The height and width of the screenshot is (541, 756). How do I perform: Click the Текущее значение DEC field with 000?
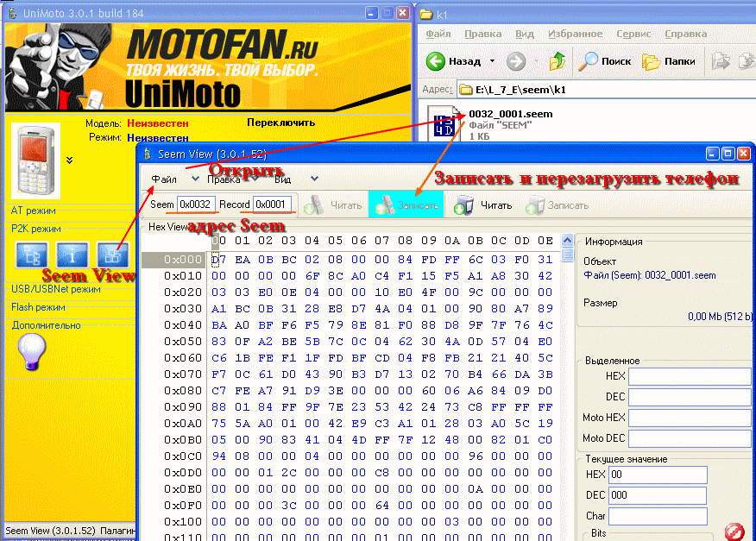point(658,495)
